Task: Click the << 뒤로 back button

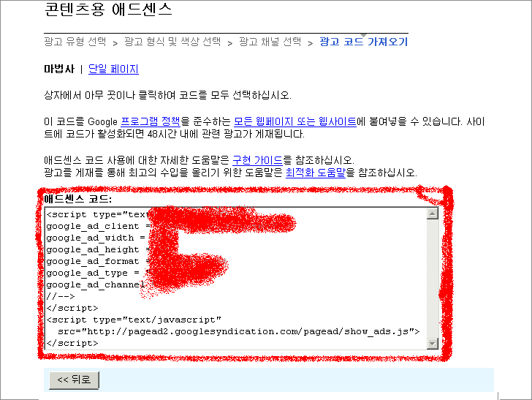Action: point(74,380)
